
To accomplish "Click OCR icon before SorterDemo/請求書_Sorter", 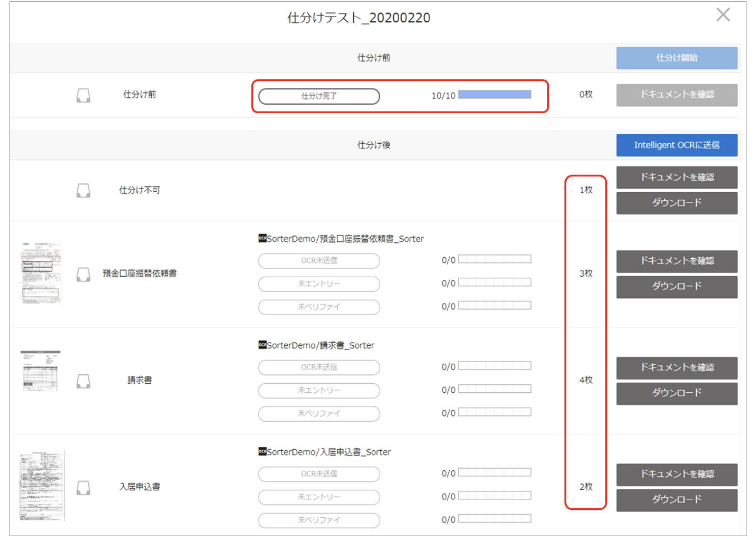I will [x=262, y=345].
